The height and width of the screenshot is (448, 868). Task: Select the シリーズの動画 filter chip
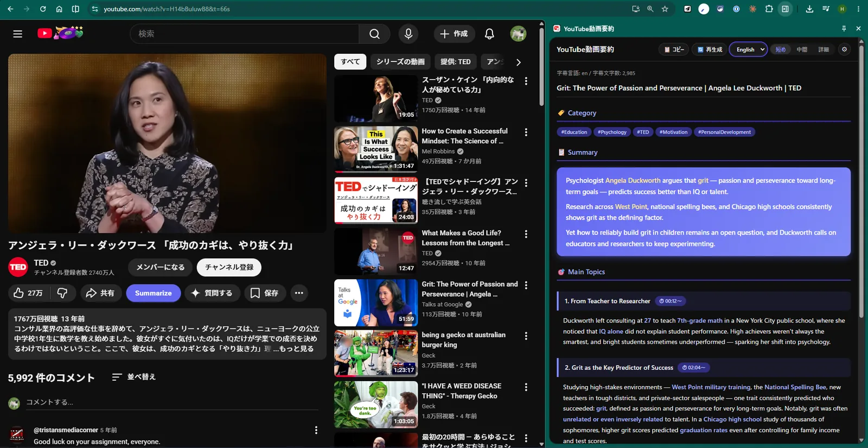tap(400, 62)
